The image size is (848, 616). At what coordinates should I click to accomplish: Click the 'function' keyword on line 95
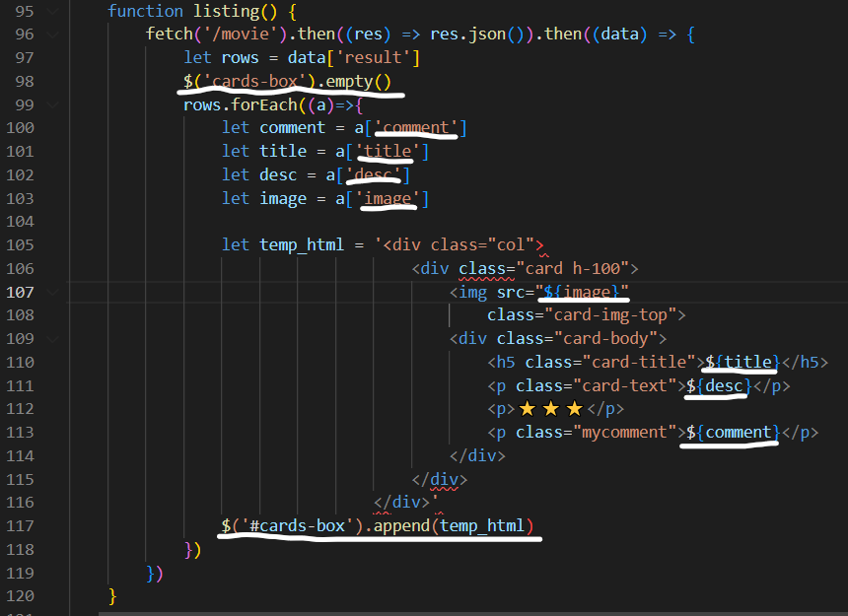point(146,12)
